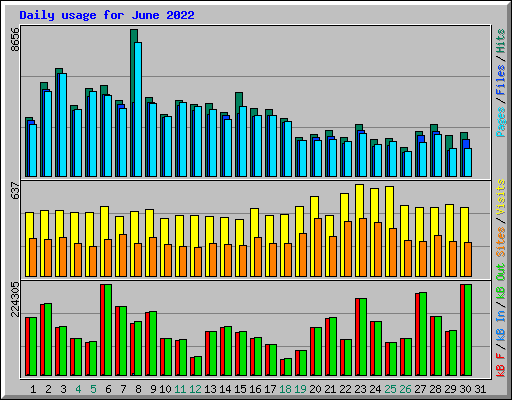Click day 19 weekend label
Screen dimensions: 512x400
click(300, 389)
